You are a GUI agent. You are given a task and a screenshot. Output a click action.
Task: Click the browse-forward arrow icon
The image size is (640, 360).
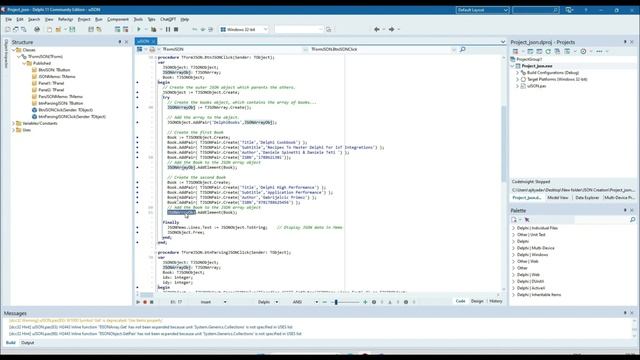(391, 29)
